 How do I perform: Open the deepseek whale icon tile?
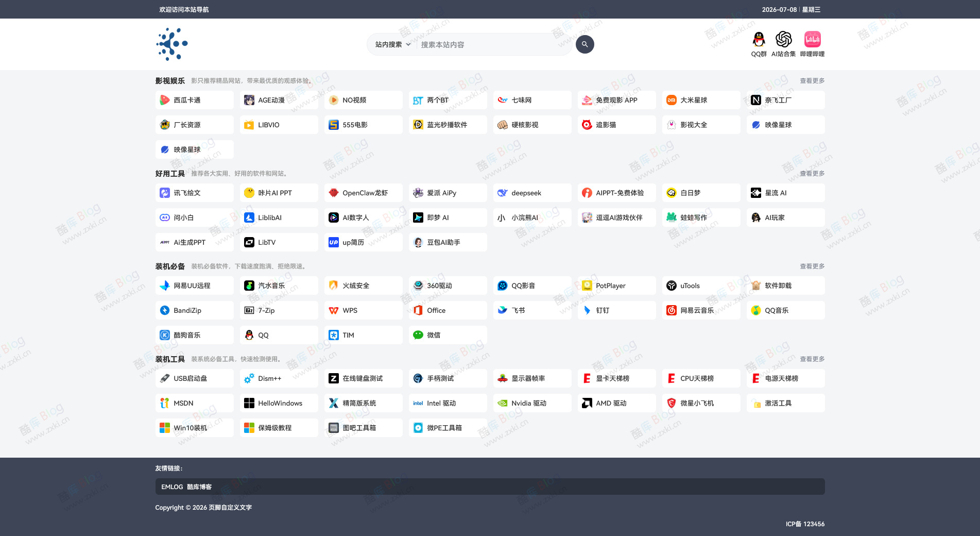pos(532,193)
